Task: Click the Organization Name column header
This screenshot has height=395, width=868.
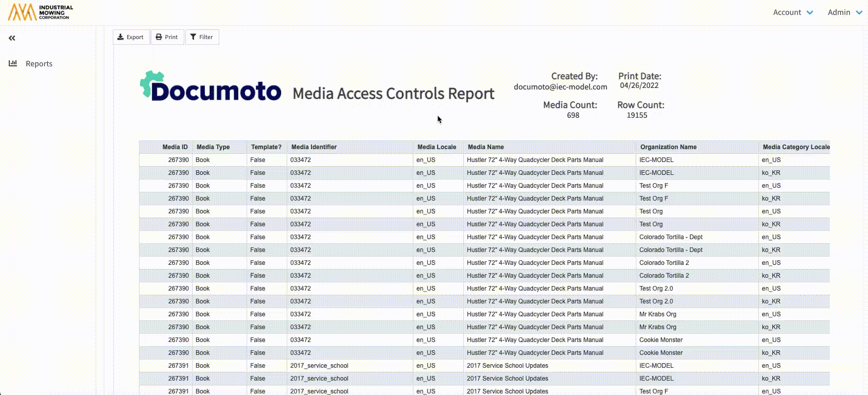Action: click(x=668, y=147)
